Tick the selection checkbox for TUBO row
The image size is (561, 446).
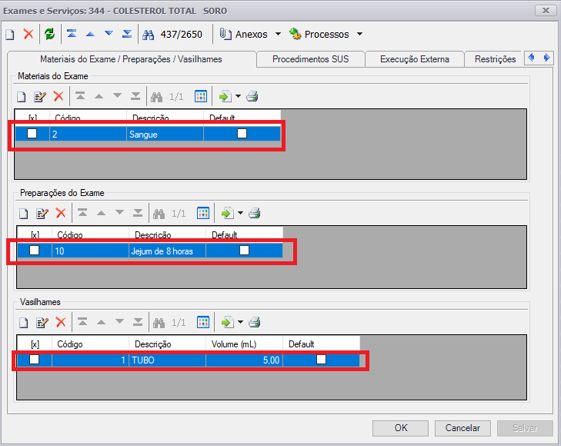click(34, 359)
